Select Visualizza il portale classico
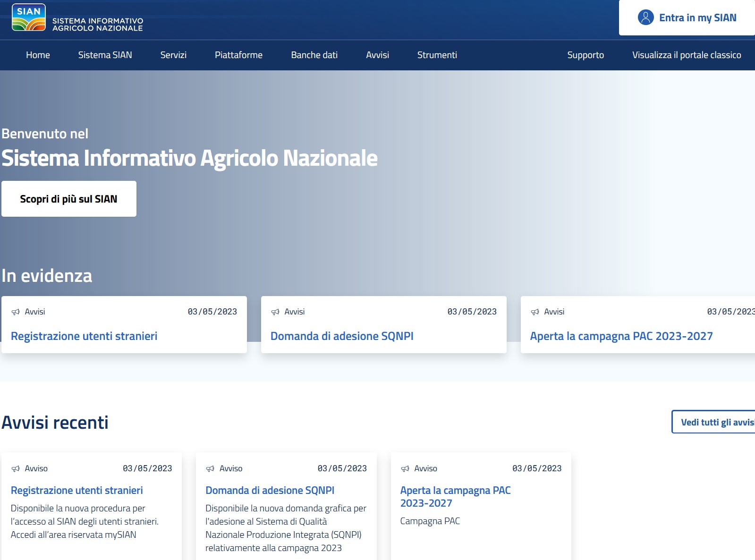Image resolution: width=755 pixels, height=560 pixels. point(687,55)
